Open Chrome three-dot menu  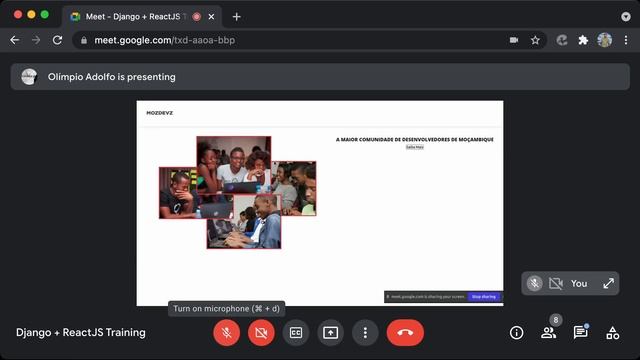point(626,40)
